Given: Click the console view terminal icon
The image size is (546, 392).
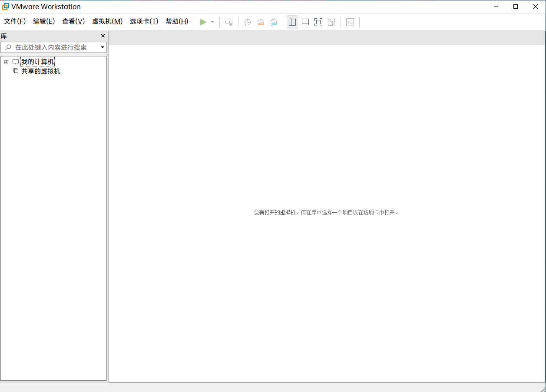Looking at the screenshot, I should (x=350, y=22).
